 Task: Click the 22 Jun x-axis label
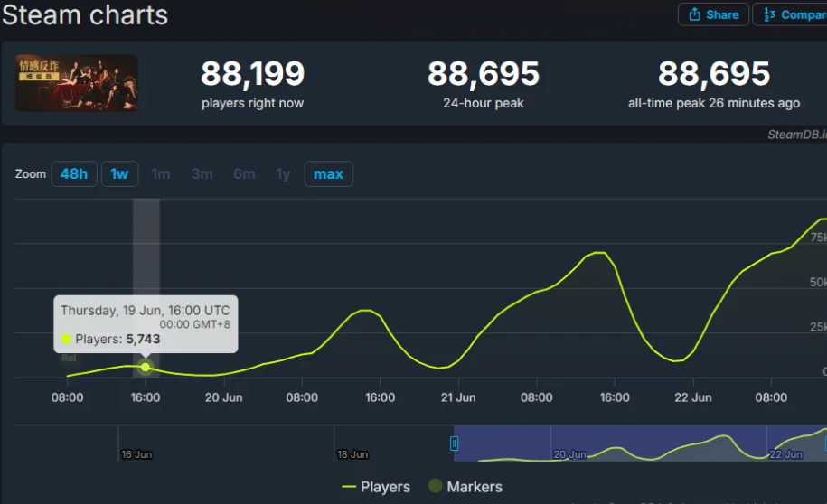(x=693, y=397)
